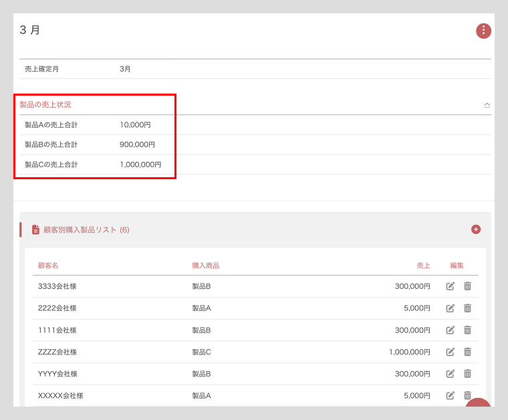Image resolution: width=508 pixels, height=420 pixels.
Task: Add a new 顧客別購入製品リスト record
Action: pos(476,229)
